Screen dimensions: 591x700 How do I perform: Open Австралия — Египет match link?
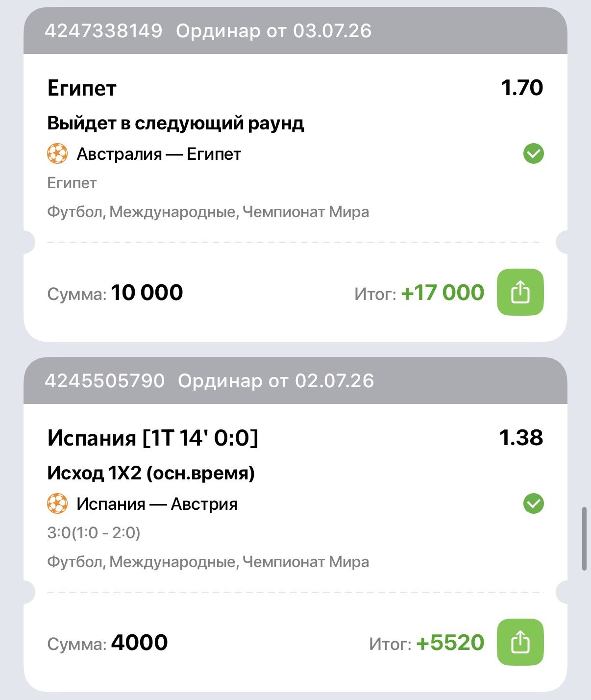pyautogui.click(x=159, y=154)
